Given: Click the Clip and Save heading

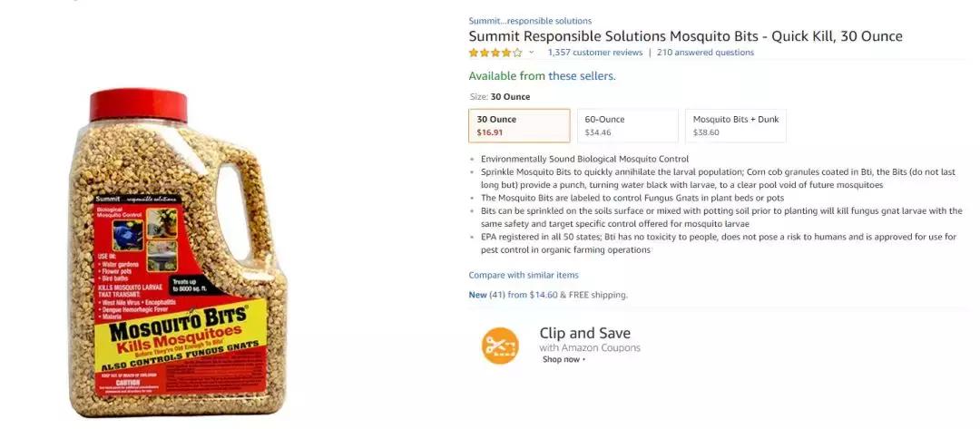Looking at the screenshot, I should coord(584,333).
